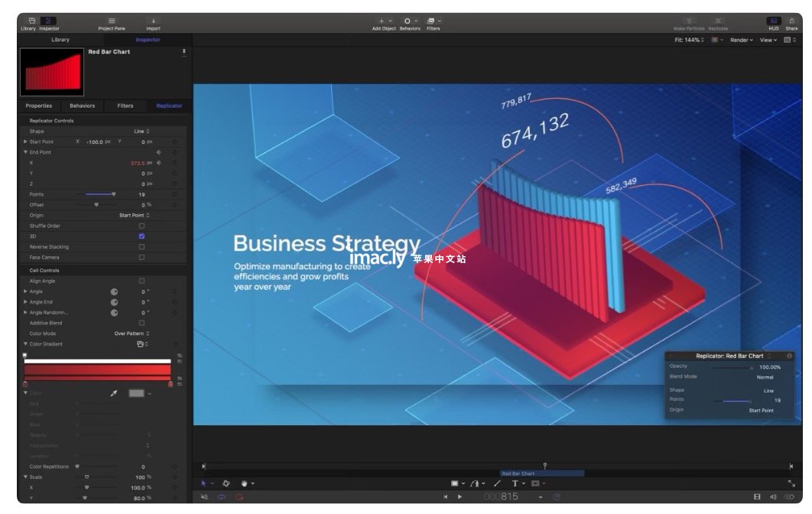The image size is (812, 514).
Task: Open the Render pop-up menu
Action: [742, 40]
